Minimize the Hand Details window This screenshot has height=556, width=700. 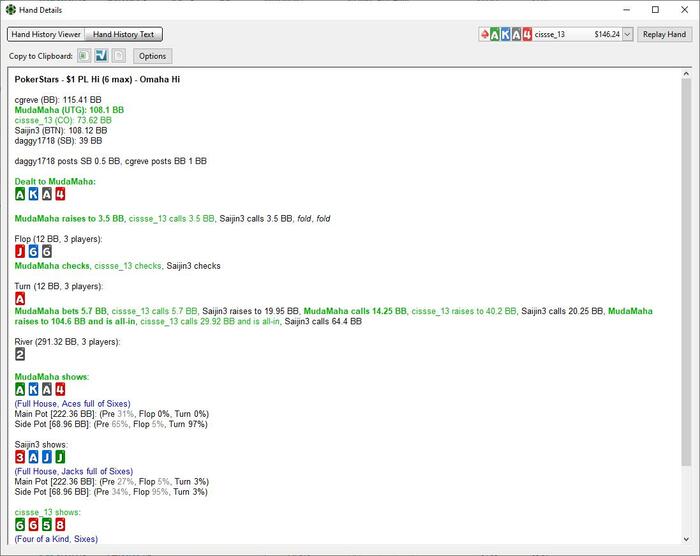click(x=627, y=9)
